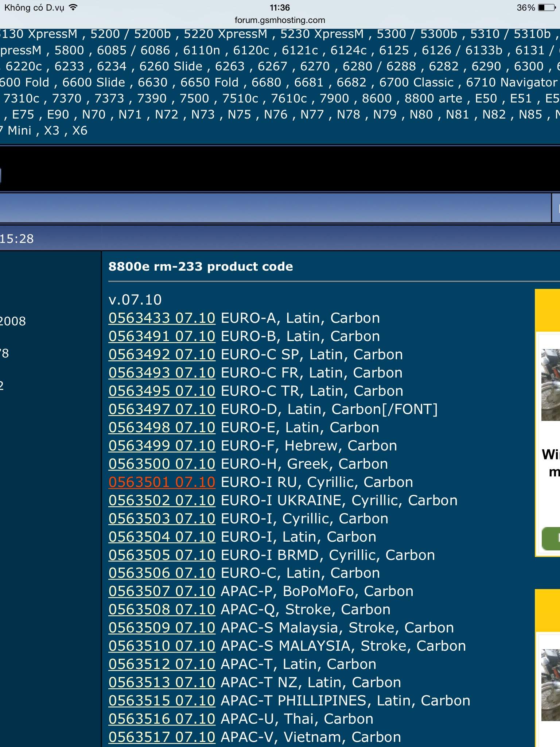560x747 pixels.
Task: Open the 0563499 07.10 Hebrew link
Action: click(162, 446)
